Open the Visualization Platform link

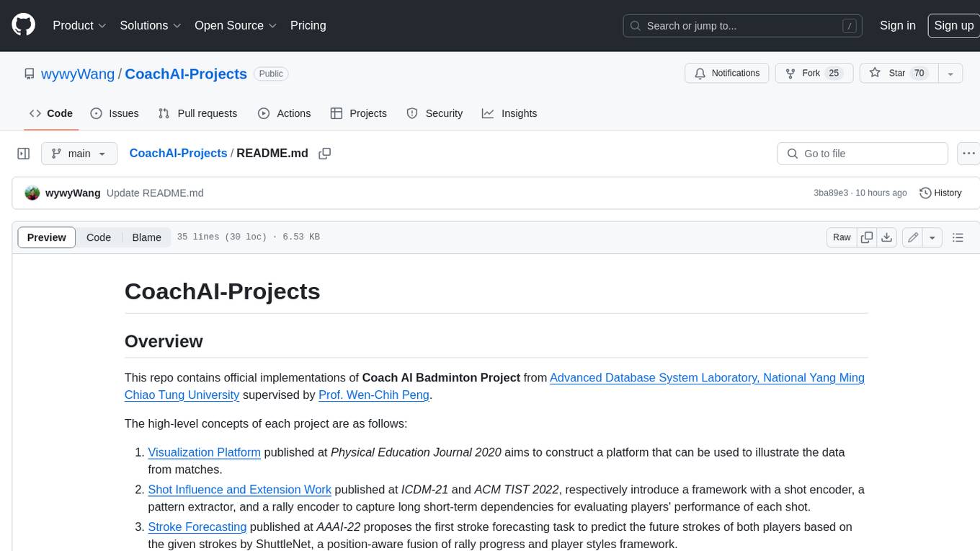click(204, 452)
